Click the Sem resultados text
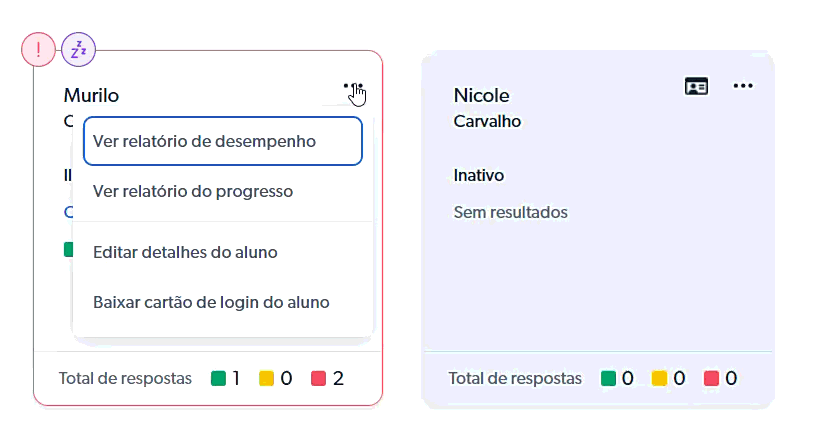This screenshot has width=816, height=422. point(510,212)
